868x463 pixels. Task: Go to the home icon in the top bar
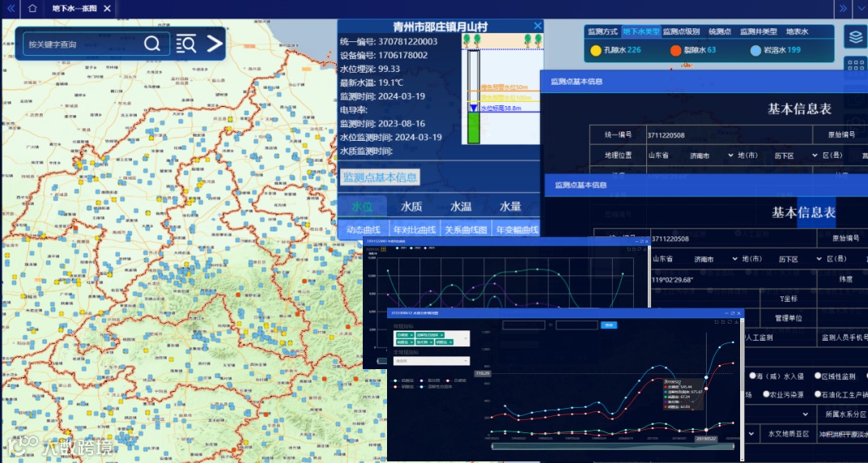point(32,8)
